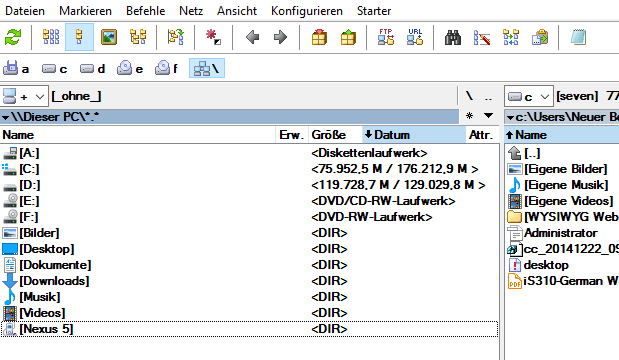Open the Befehle menu
The height and width of the screenshot is (360, 619).
[146, 11]
